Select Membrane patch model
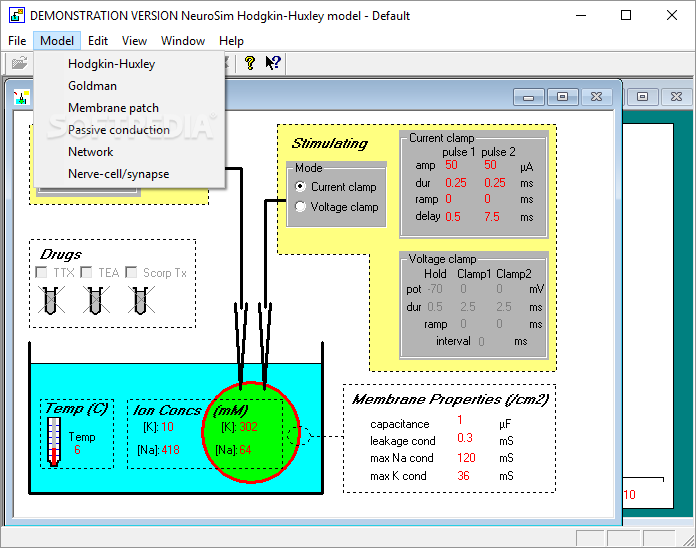Viewport: 696px width, 548px height. pos(129,108)
